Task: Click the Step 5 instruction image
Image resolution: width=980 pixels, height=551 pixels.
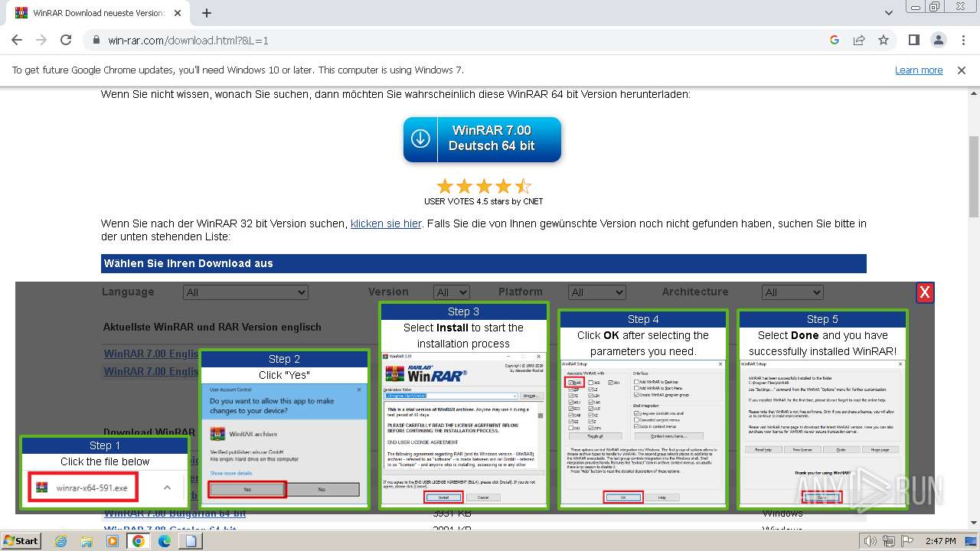Action: tap(822, 409)
